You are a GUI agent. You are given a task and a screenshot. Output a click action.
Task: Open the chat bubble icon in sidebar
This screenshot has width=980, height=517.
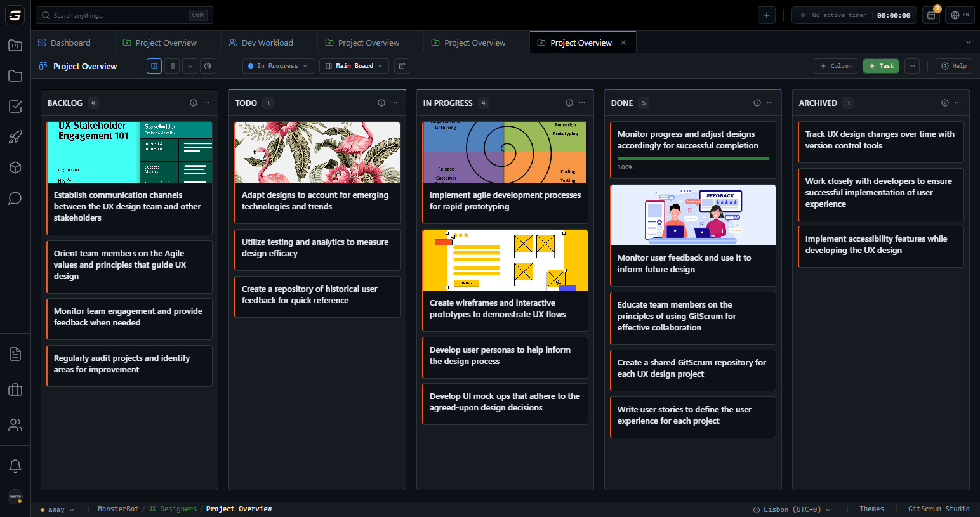pyautogui.click(x=15, y=198)
